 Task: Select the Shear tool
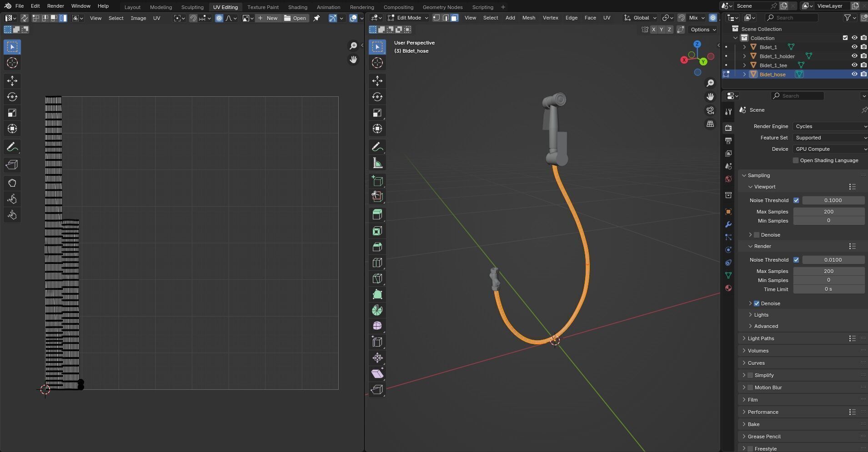click(377, 373)
